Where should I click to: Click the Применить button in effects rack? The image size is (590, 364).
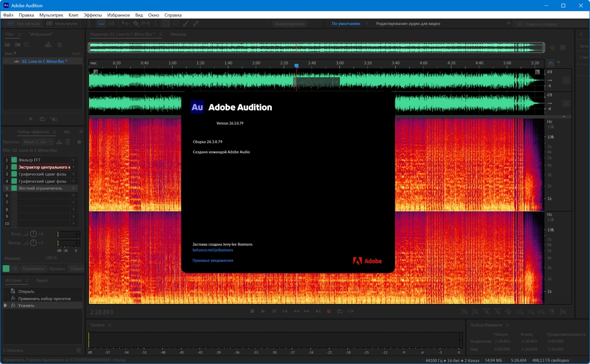tap(33, 269)
